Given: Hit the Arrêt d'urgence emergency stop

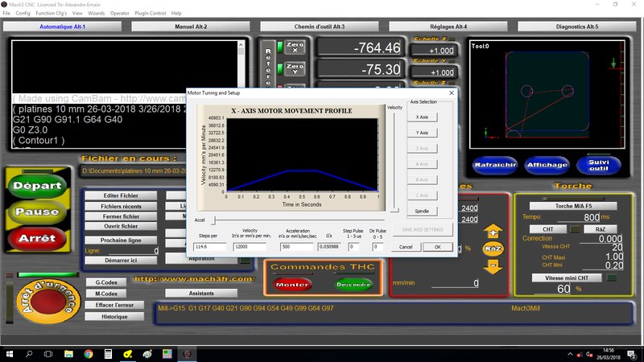Looking at the screenshot, I should point(48,302).
